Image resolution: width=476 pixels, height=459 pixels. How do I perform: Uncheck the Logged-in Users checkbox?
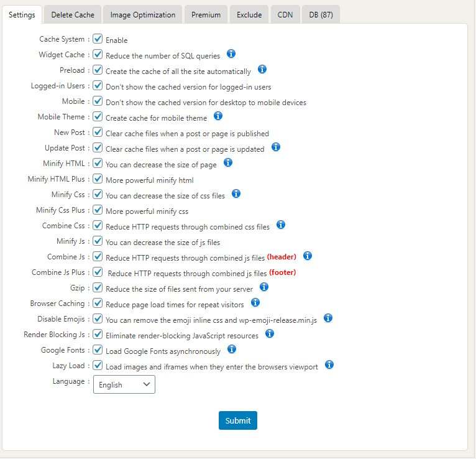98,86
